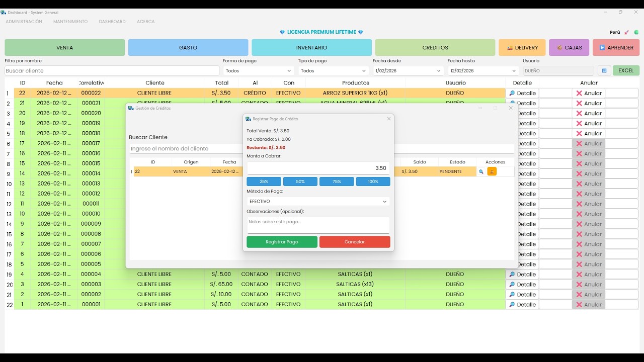Screen dimensions: 644x362
Task: Click the orange payment action icon in credit row 22
Action: click(492, 171)
